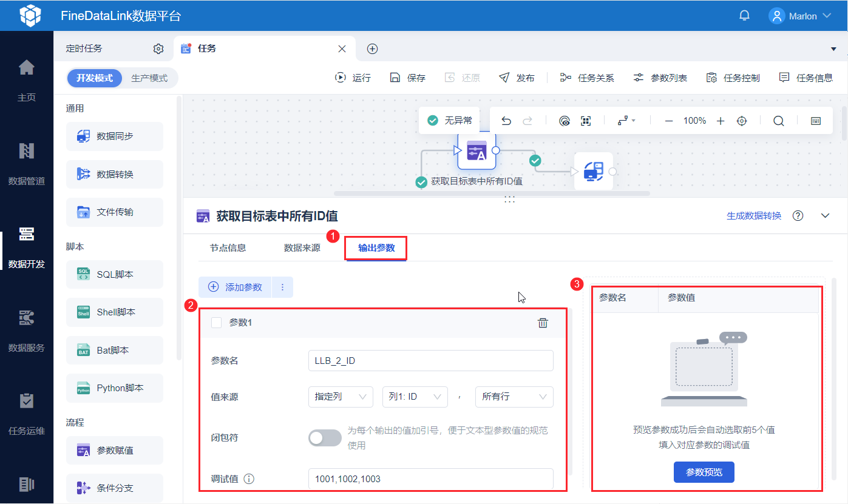This screenshot has width=848, height=504.
Task: Close the 任务 tab
Action: coord(342,49)
